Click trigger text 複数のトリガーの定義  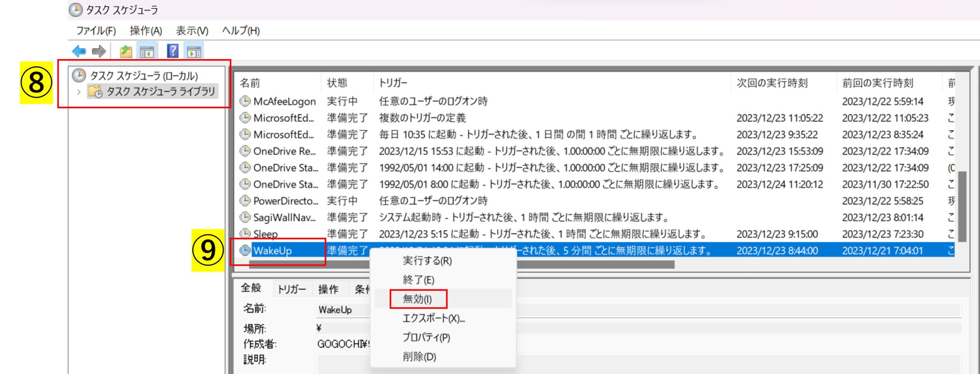coord(423,118)
